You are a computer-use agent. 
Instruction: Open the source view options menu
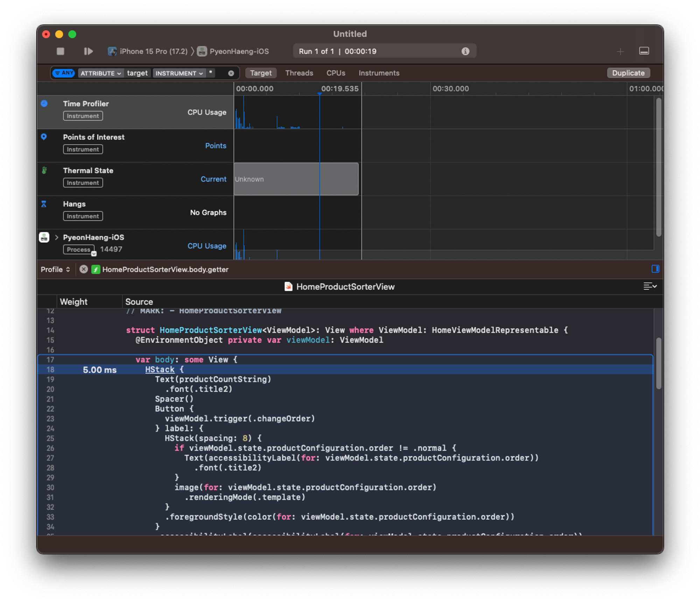[x=650, y=286]
